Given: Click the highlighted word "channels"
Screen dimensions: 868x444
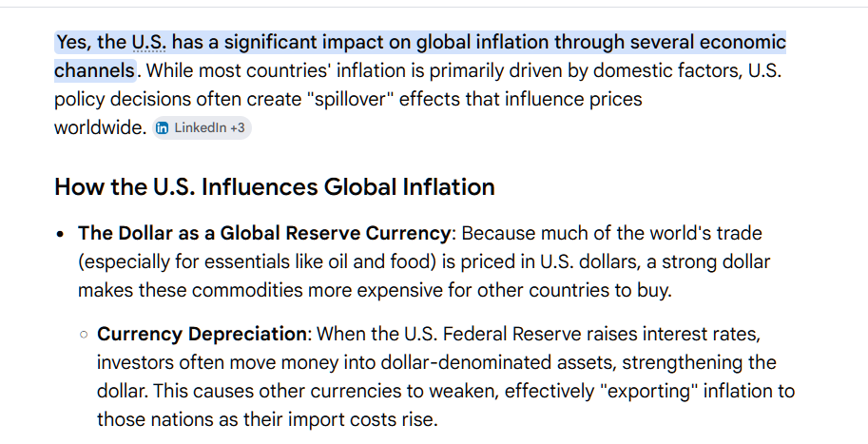Looking at the screenshot, I should [95, 71].
